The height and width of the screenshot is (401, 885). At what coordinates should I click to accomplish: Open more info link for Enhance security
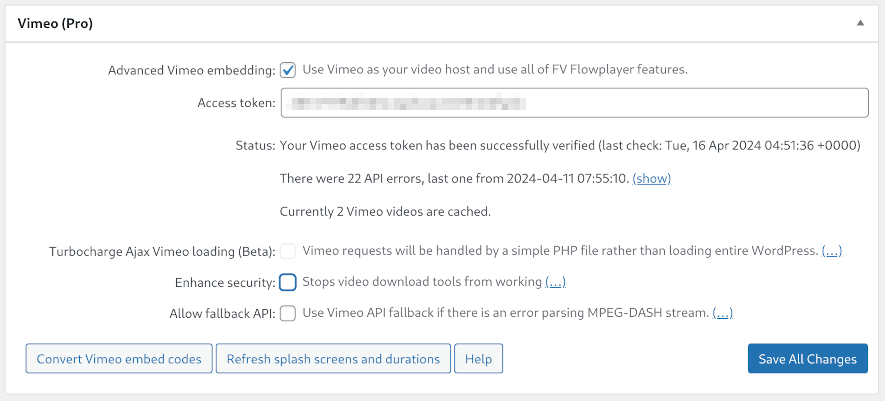(x=555, y=282)
